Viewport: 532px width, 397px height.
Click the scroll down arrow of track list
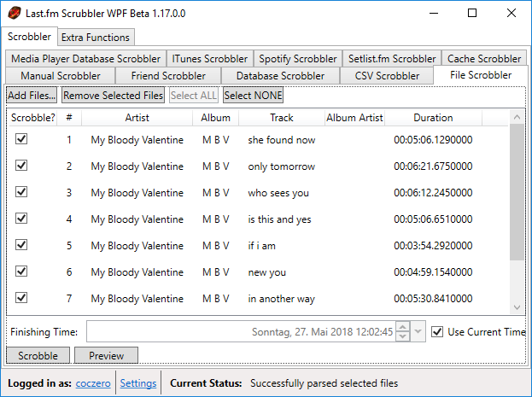[x=517, y=307]
